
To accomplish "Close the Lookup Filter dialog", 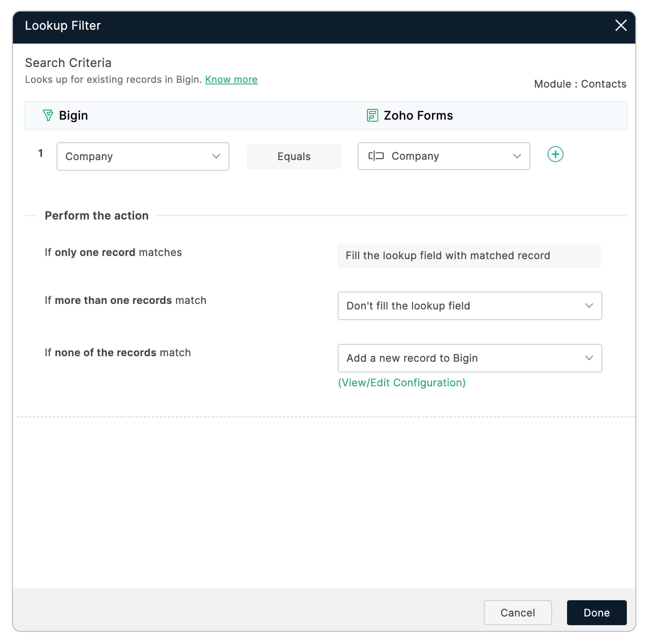I will coord(620,25).
